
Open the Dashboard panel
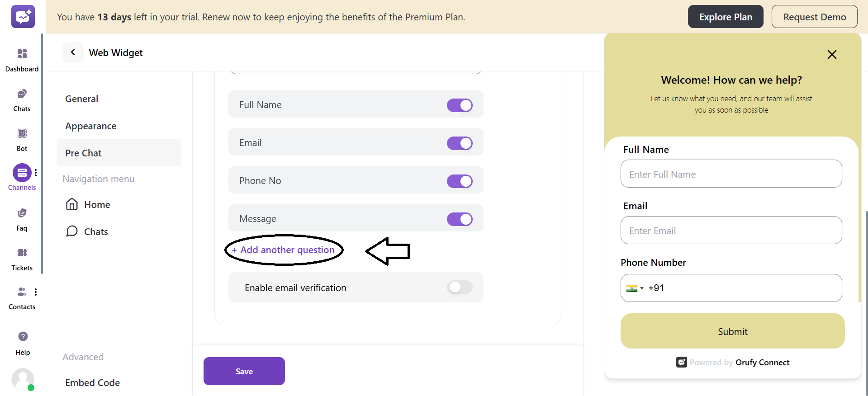tap(22, 59)
